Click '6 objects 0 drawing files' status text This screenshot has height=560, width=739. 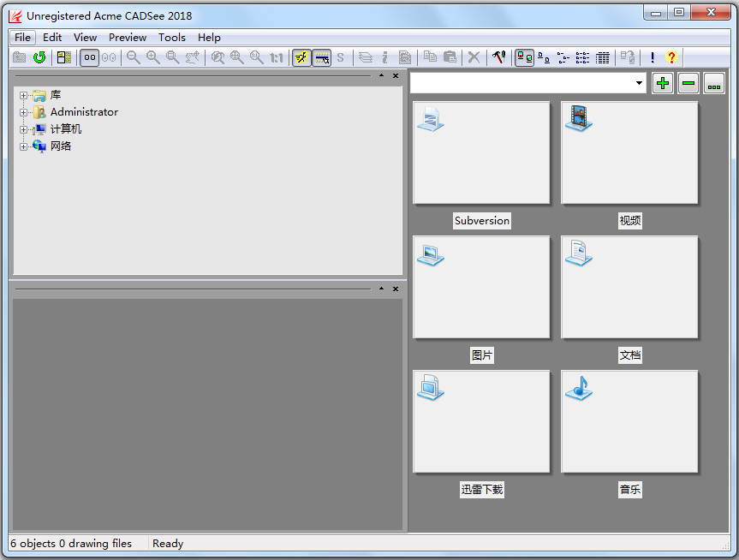(x=71, y=544)
